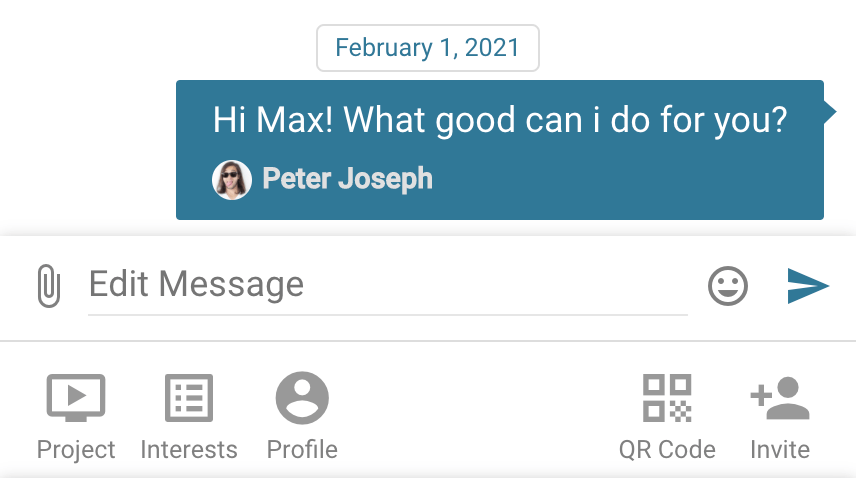Select the "Hi Max!" message text
856x478 pixels.
[x=500, y=121]
